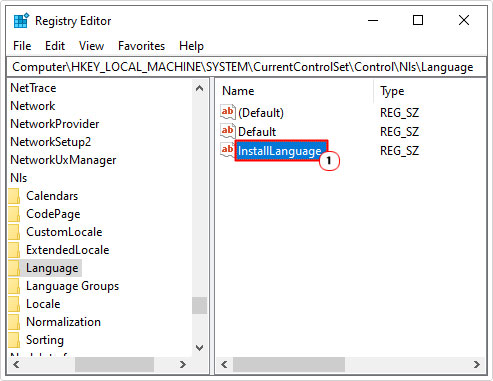
Task: Close the Registry Editor window
Action: pyautogui.click(x=464, y=21)
